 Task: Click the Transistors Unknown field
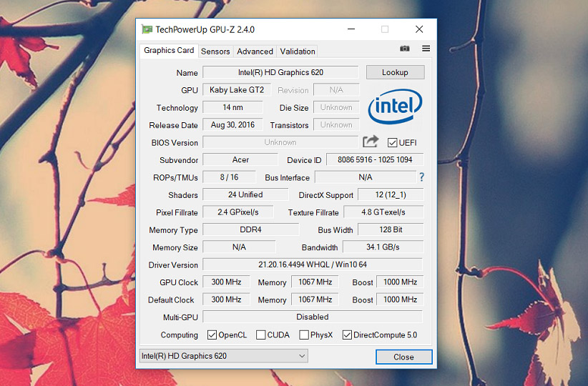[336, 125]
